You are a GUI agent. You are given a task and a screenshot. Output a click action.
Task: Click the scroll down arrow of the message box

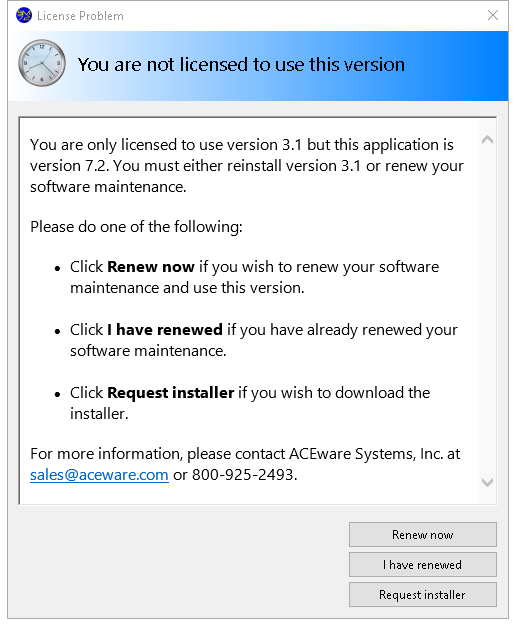[x=487, y=482]
